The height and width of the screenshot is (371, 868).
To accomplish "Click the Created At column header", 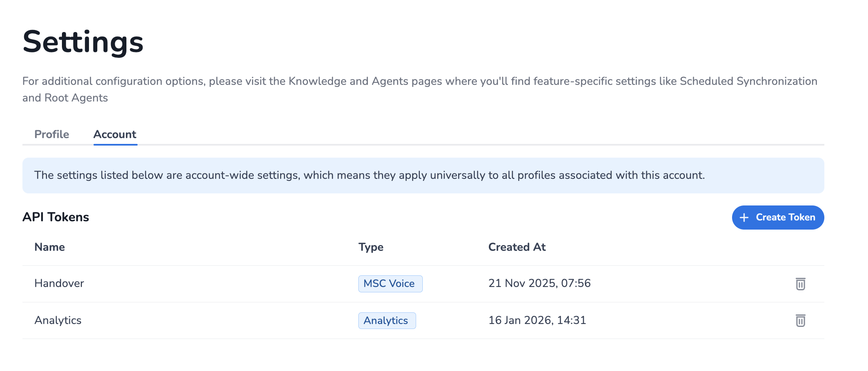I will pyautogui.click(x=517, y=247).
